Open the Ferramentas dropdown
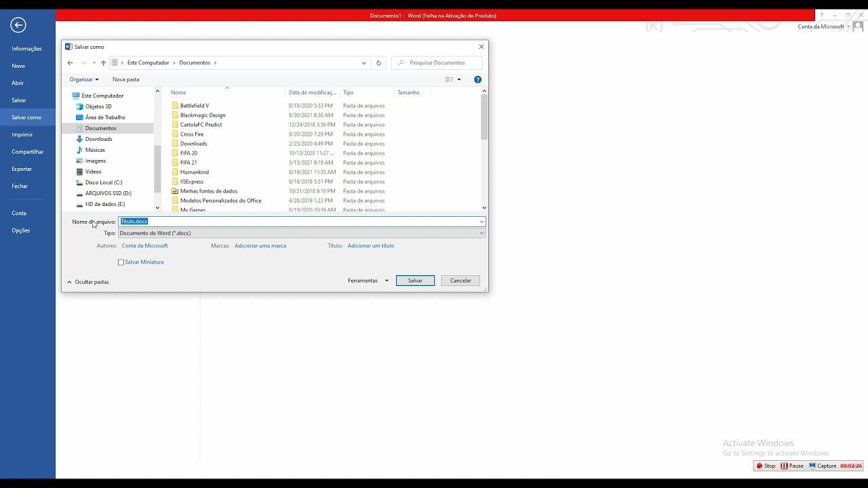 click(368, 281)
